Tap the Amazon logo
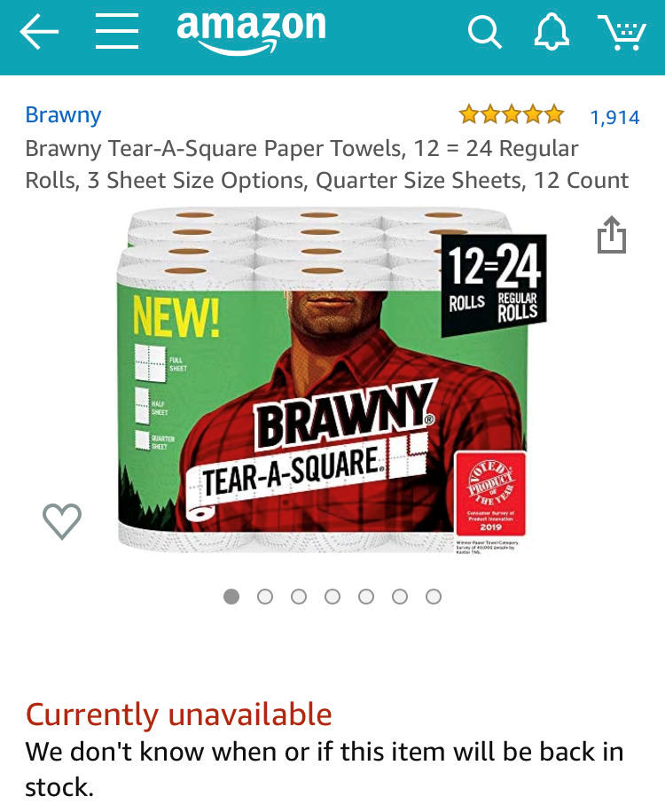Viewport: 665px width, 812px height. pyautogui.click(x=251, y=32)
